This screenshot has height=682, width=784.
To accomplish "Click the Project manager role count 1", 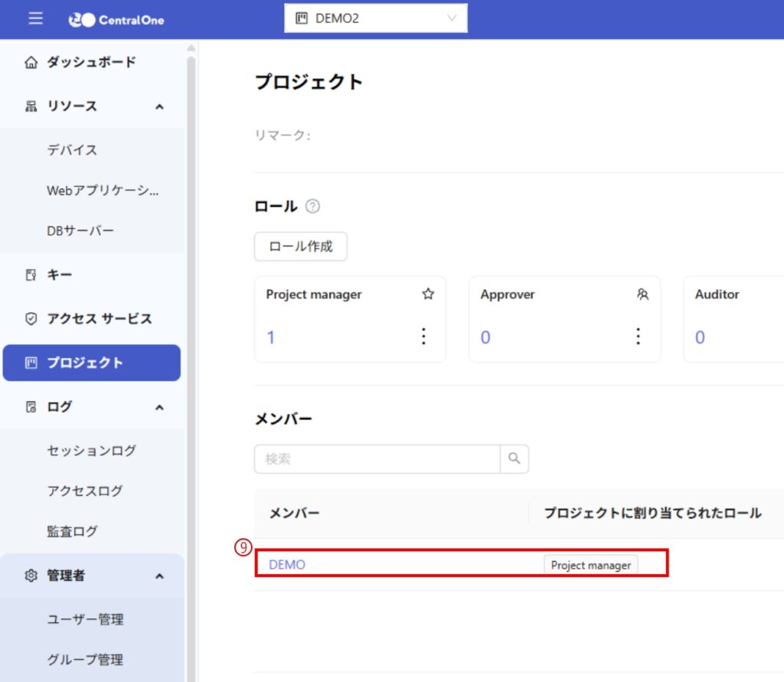I will point(271,338).
